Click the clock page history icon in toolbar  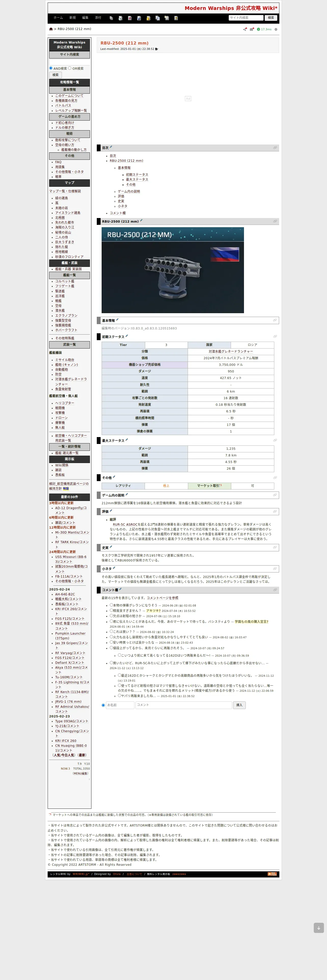point(120,18)
